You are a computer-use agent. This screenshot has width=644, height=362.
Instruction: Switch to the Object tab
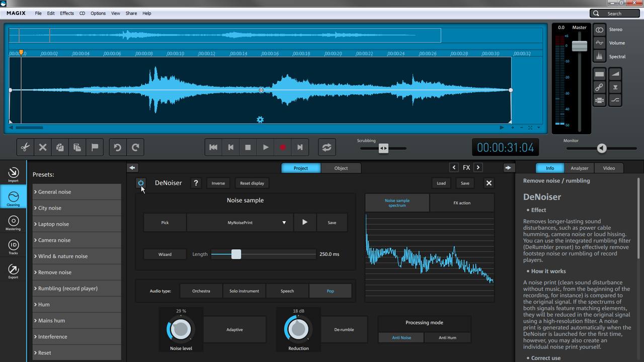pyautogui.click(x=341, y=168)
